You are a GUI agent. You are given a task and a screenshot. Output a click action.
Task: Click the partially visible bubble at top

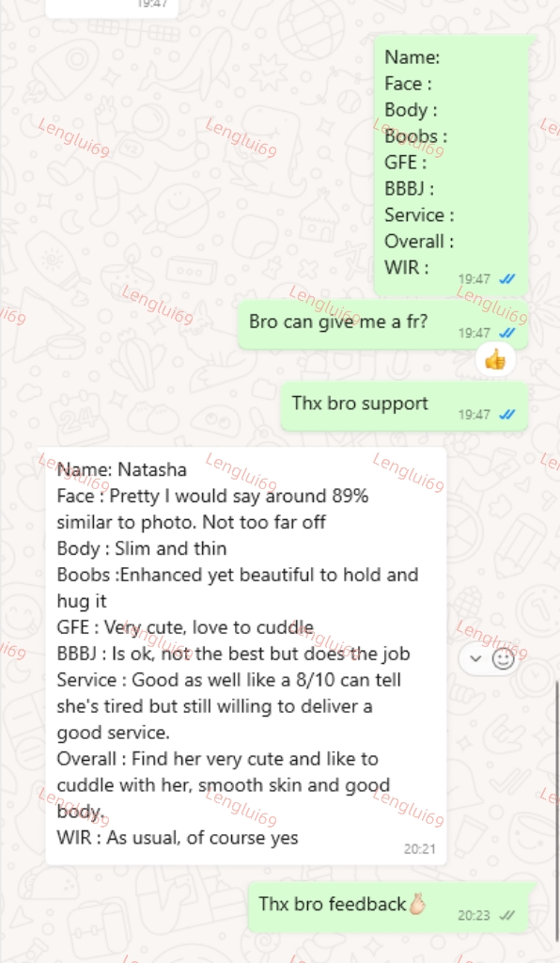click(112, 8)
